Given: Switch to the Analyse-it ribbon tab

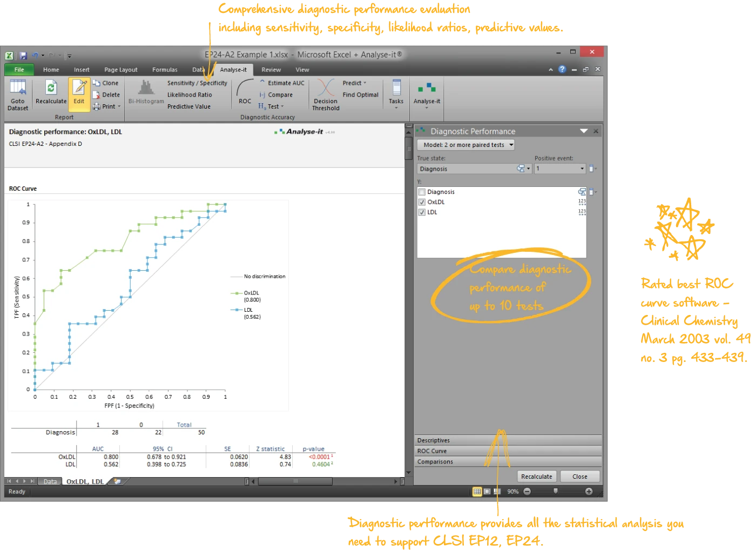Looking at the screenshot, I should click(233, 69).
